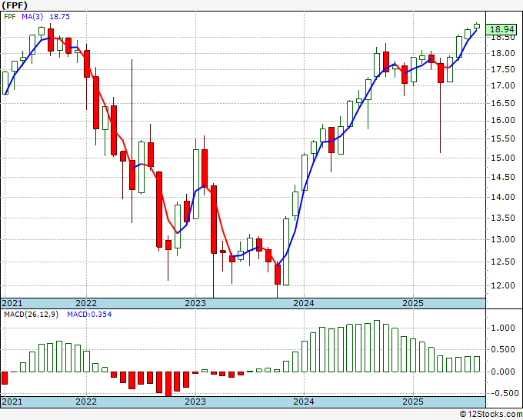The height and width of the screenshot is (420, 523).
Task: Click the 18.00 price axis label
Action: pos(503,53)
